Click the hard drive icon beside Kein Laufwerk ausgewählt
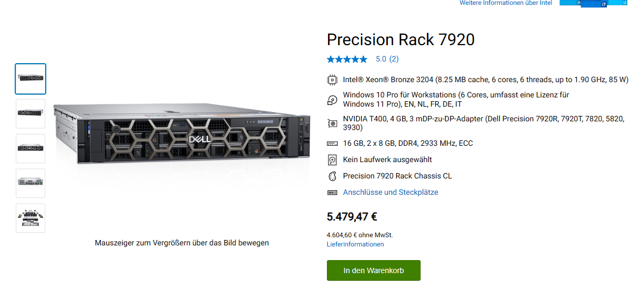Screen dimensions: 644x290 [x=332, y=160]
